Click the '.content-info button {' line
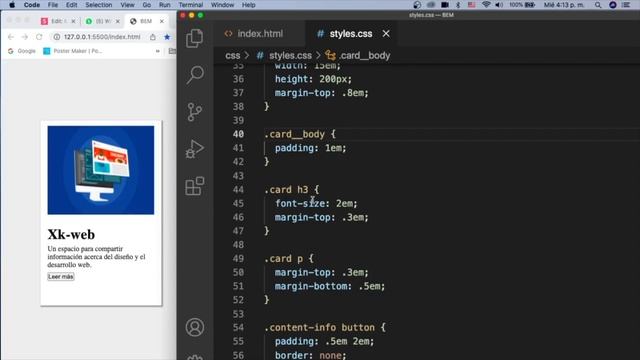Viewport: 640px width, 360px height. [325, 327]
